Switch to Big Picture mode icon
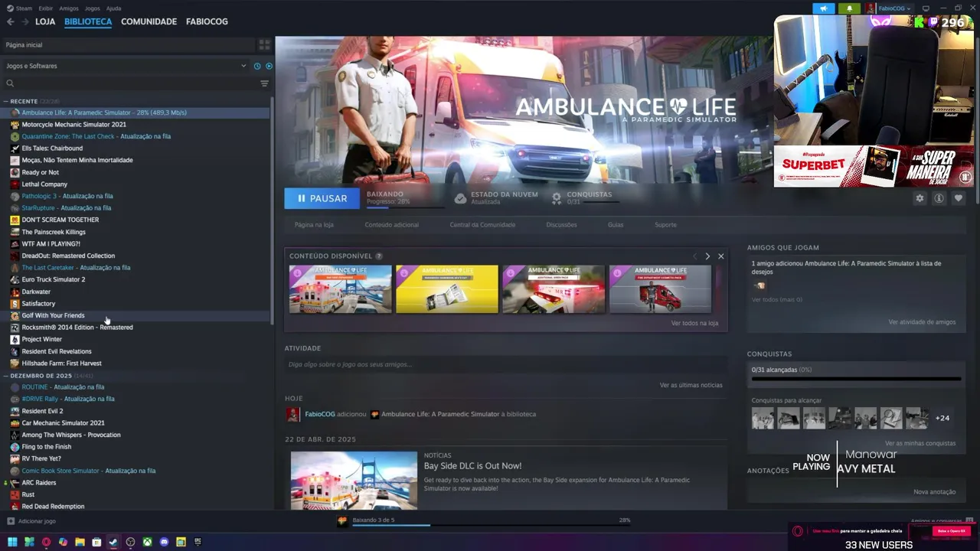 pos(926,8)
